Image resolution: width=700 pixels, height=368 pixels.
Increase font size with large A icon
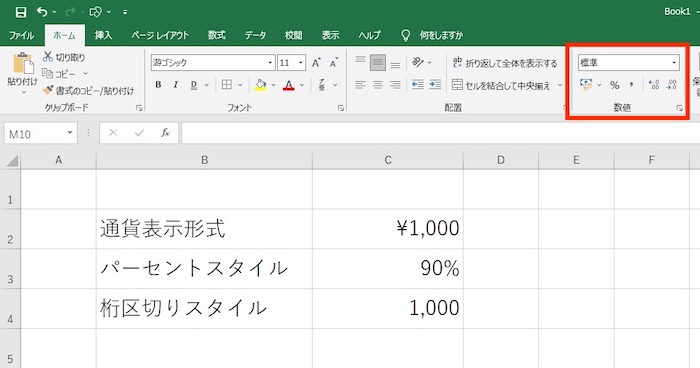[317, 63]
